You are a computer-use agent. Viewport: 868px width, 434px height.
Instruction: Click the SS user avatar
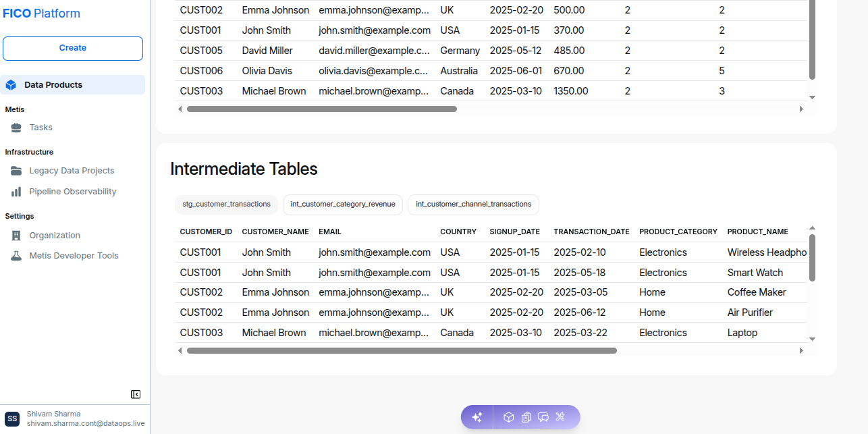[x=12, y=418]
